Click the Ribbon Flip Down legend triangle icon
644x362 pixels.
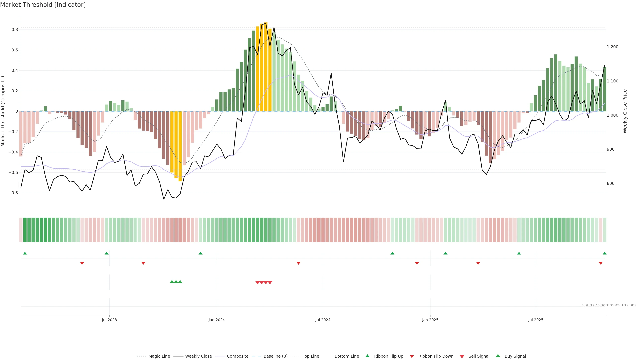412,356
